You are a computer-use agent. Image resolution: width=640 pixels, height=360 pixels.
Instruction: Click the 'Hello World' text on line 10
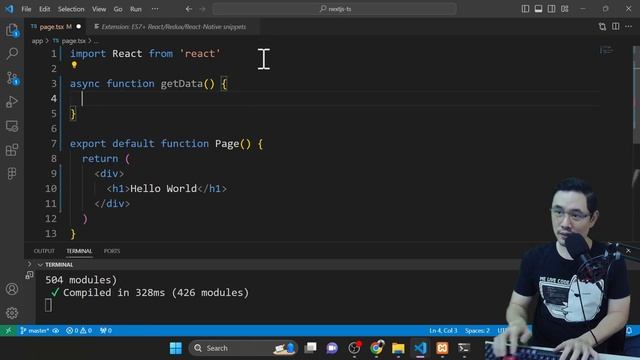pos(164,189)
